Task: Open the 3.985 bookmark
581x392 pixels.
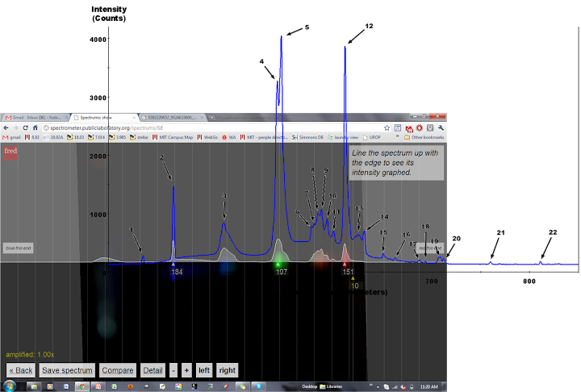Action: (x=118, y=137)
